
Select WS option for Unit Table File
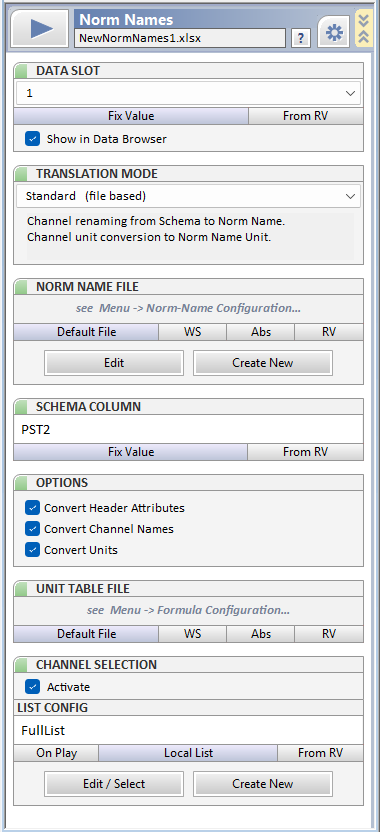coord(193,634)
